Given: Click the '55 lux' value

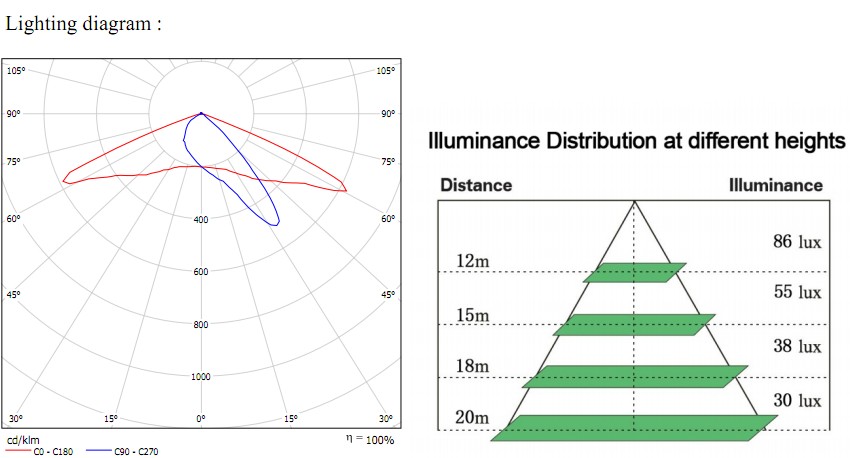Looking at the screenshot, I should coord(797,292).
